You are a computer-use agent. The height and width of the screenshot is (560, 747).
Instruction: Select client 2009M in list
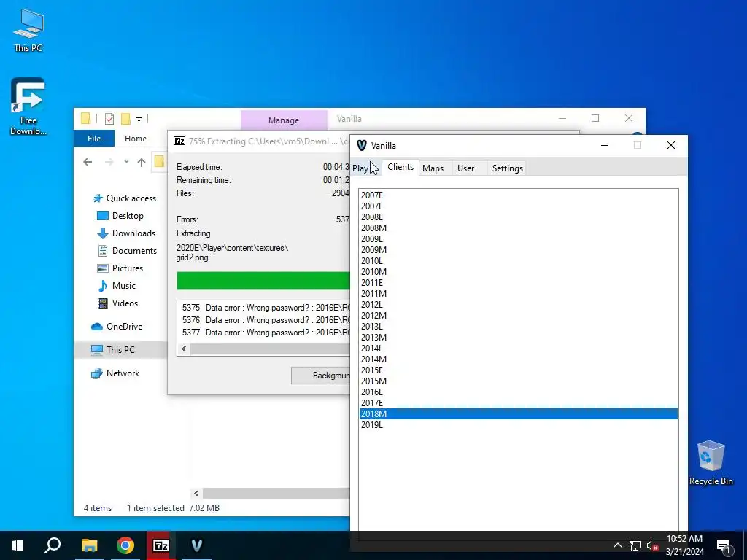point(519,250)
